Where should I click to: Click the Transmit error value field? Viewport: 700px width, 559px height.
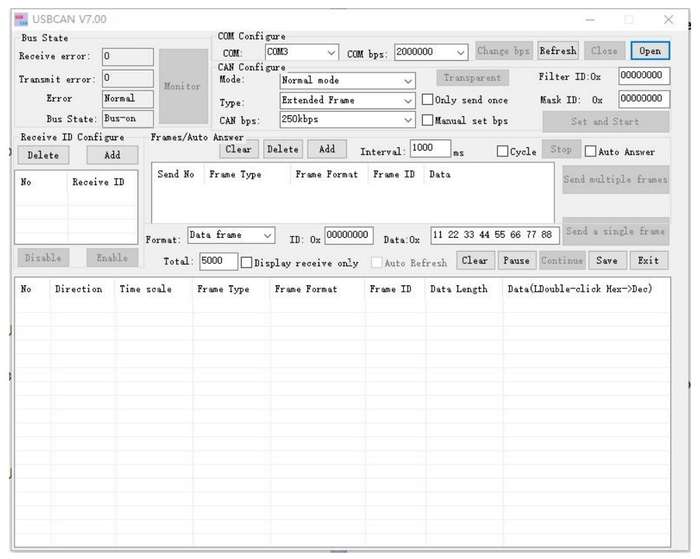[x=128, y=78]
